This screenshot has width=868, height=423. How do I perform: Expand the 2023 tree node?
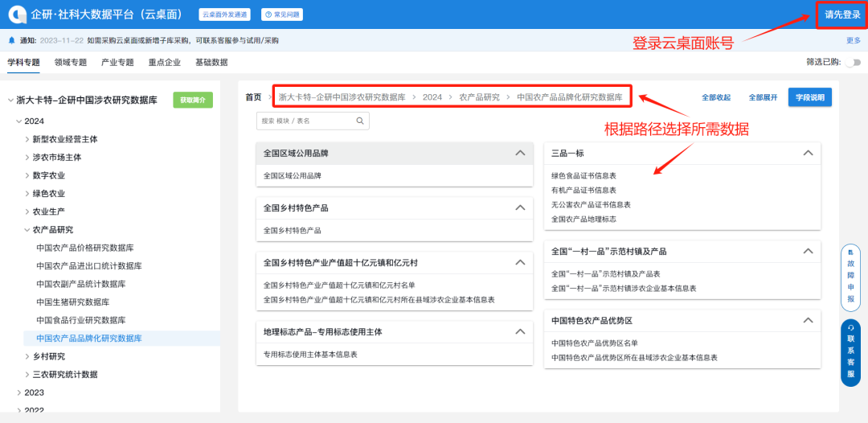tap(18, 392)
